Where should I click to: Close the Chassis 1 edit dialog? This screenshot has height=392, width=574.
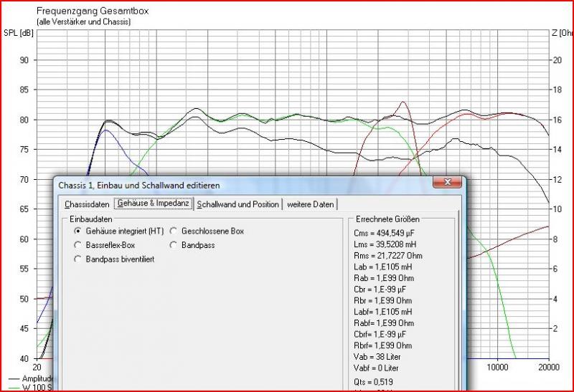point(448,184)
